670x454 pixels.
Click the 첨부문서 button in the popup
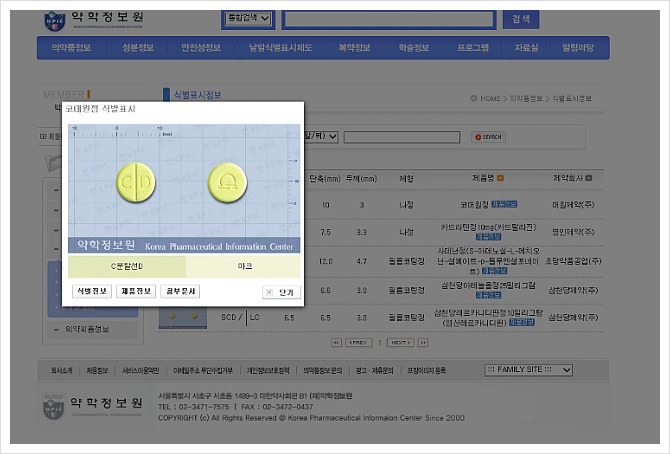coord(180,291)
